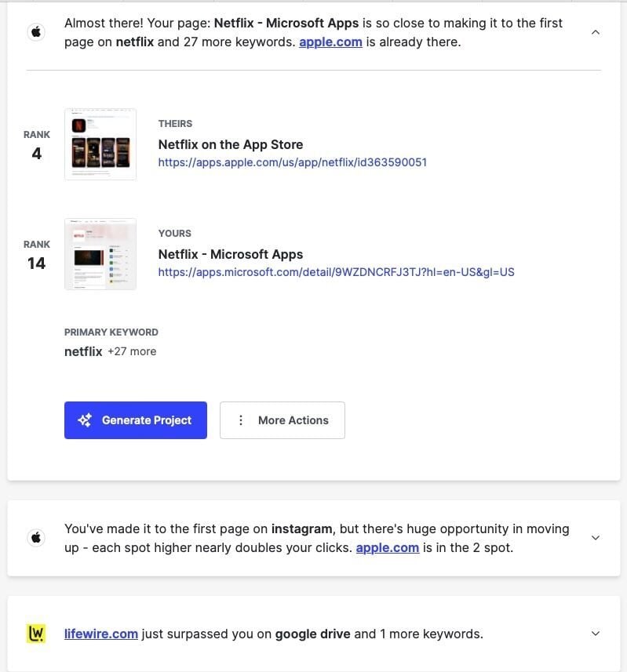Expand the lifewire.com google drive insight
Viewport: 627px width, 672px height.
click(x=596, y=634)
